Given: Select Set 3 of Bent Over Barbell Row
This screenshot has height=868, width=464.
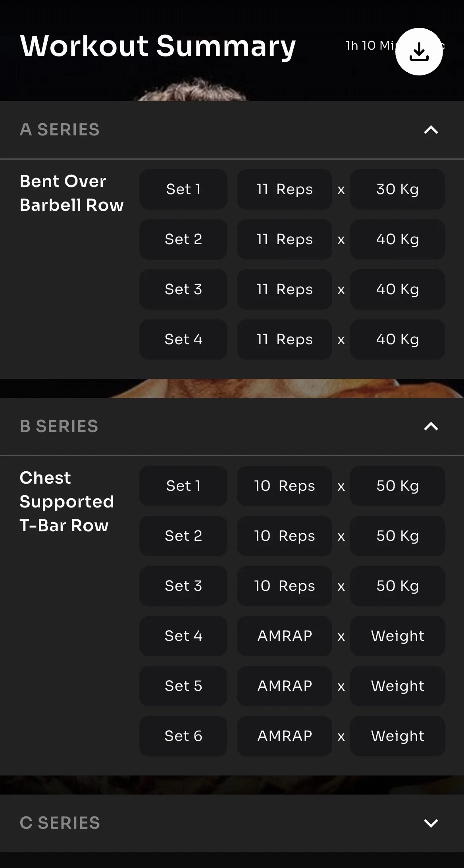Looking at the screenshot, I should 183,289.
